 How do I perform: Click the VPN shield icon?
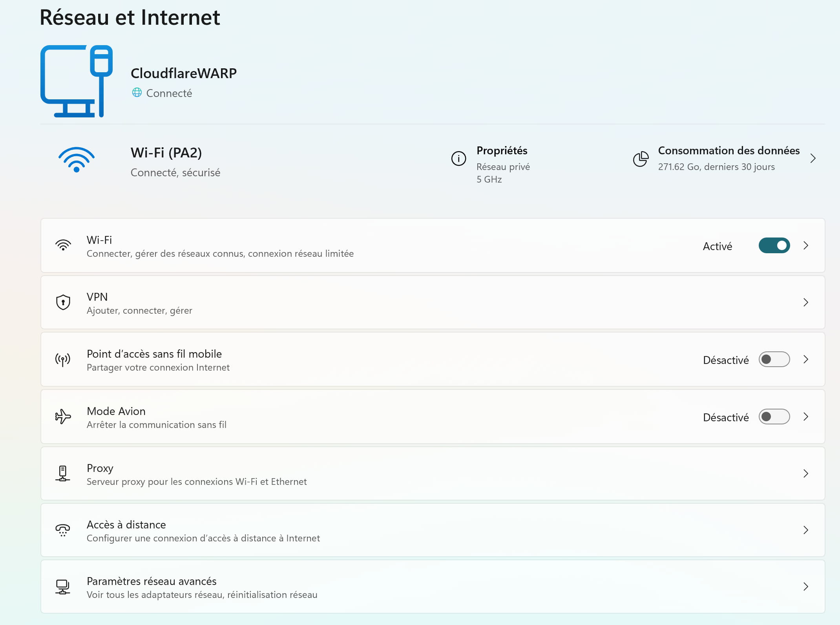click(63, 302)
